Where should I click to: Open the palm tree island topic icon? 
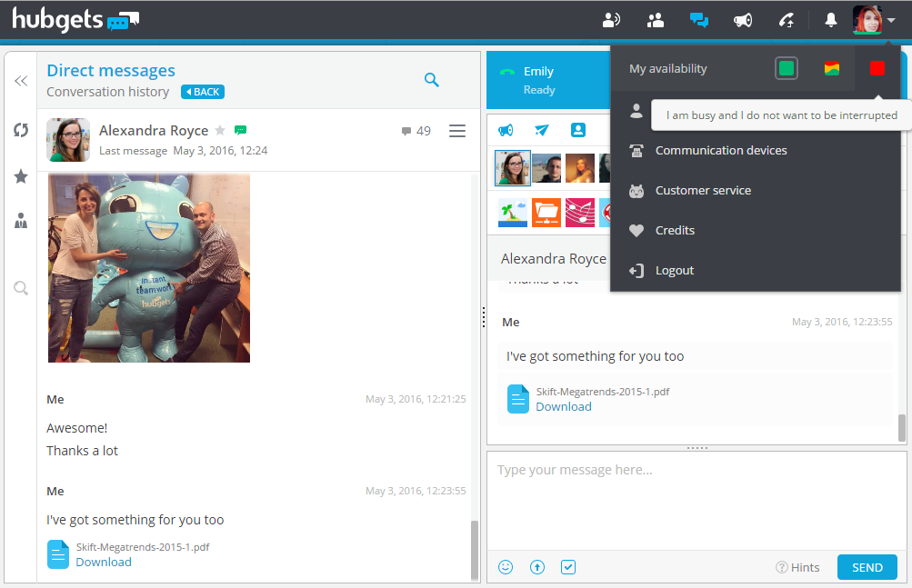(513, 213)
